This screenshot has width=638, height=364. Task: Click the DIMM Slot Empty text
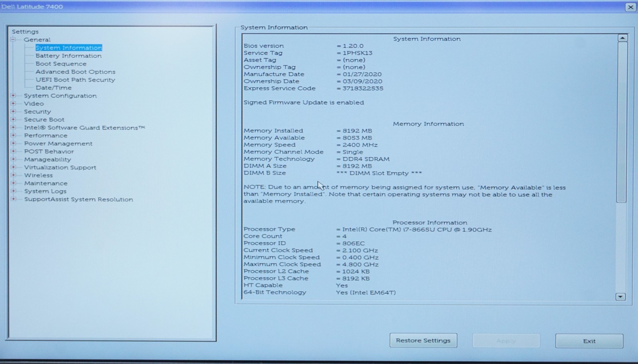click(x=379, y=173)
